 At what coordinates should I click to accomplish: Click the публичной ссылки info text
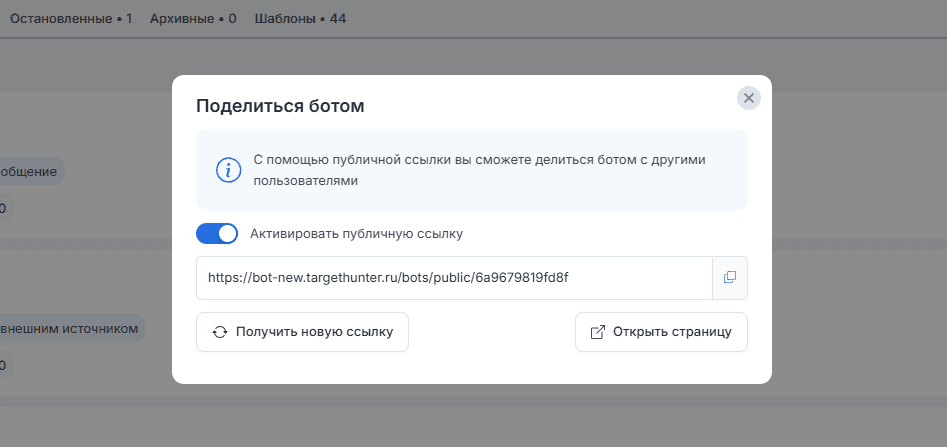[x=480, y=170]
